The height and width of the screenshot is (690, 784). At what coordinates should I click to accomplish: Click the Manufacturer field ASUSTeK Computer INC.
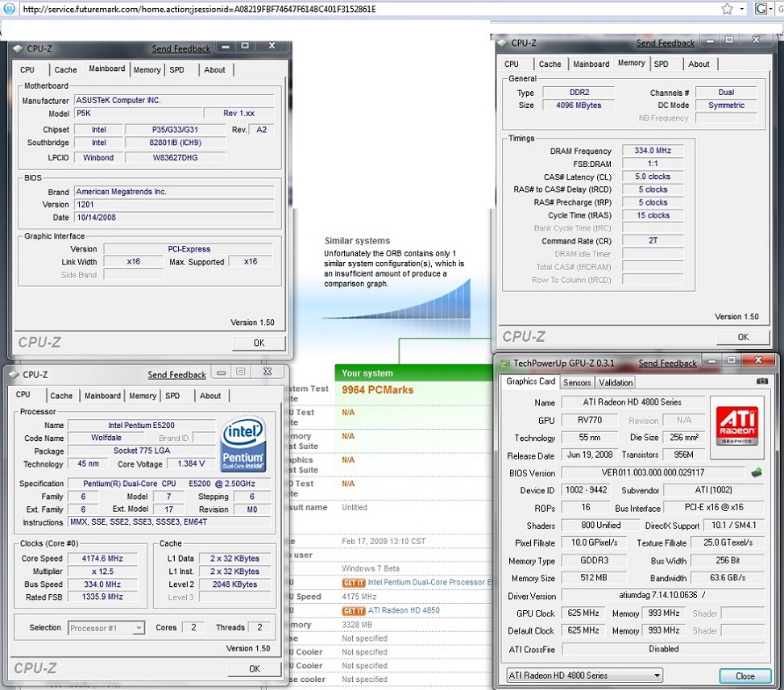point(174,100)
